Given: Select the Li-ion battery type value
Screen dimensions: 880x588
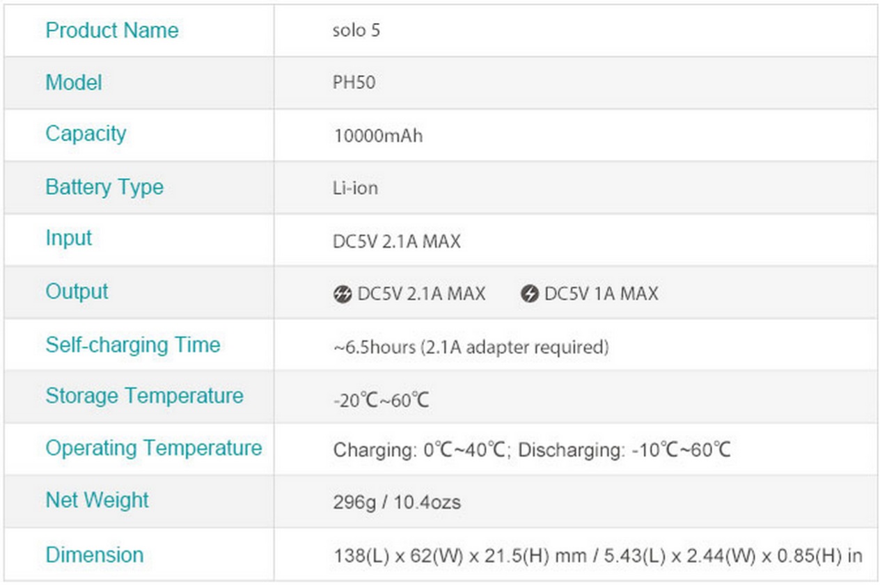Looking at the screenshot, I should [x=355, y=188].
